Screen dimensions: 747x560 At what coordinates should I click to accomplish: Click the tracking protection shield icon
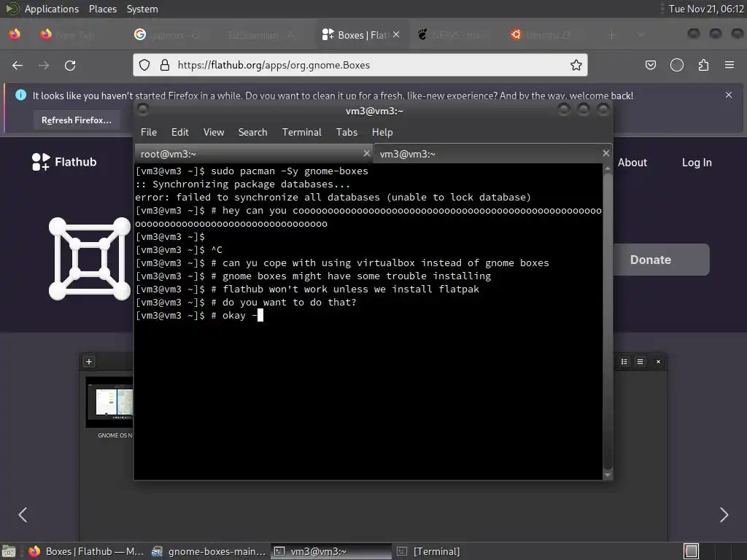pos(144,65)
